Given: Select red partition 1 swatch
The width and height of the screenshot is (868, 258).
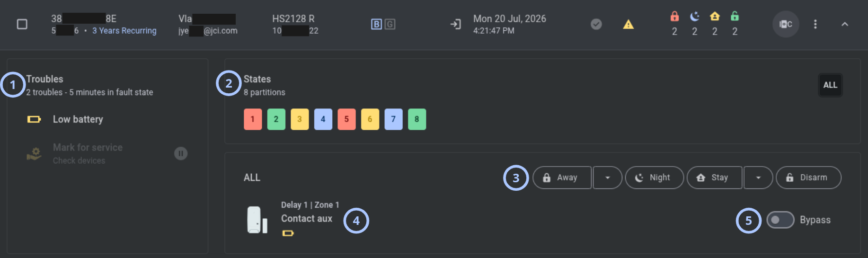Looking at the screenshot, I should point(253,119).
